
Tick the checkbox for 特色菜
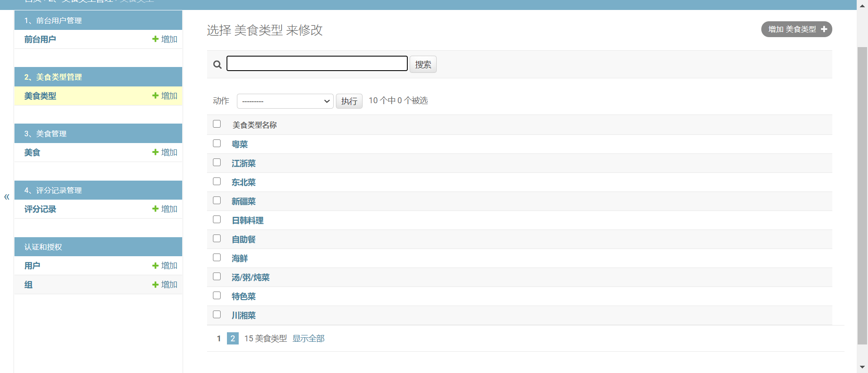217,295
